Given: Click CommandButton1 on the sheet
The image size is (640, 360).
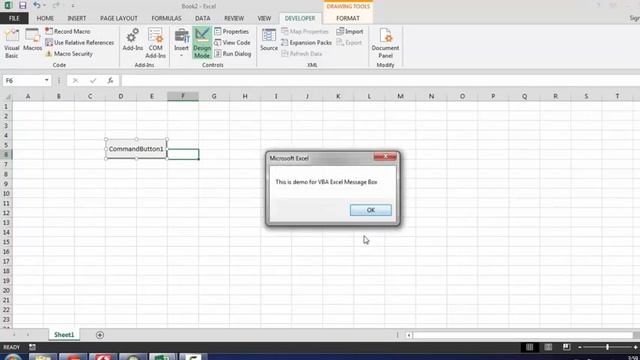Looking at the screenshot, I should [136, 149].
